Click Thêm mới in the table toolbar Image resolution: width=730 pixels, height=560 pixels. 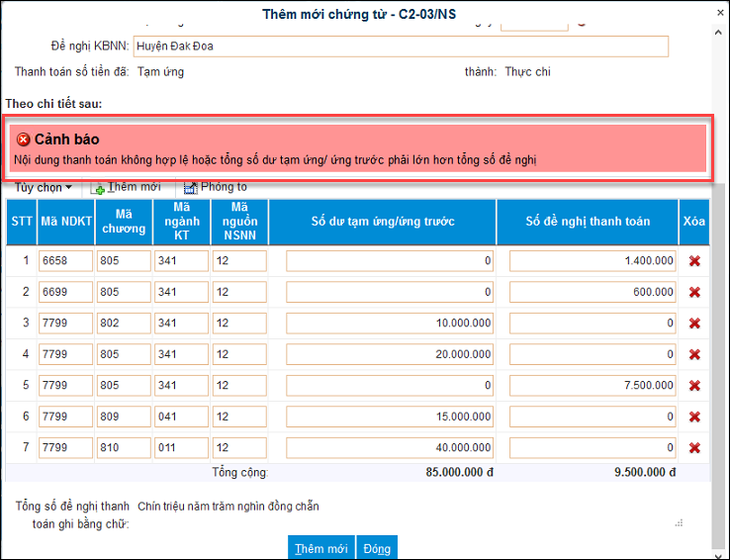point(127,187)
